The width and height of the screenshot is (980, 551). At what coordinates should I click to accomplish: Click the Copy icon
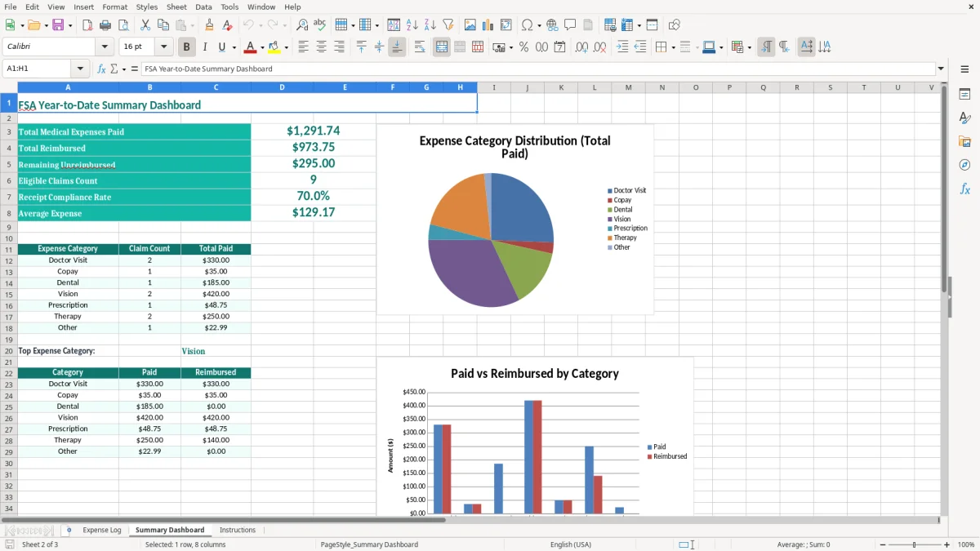(163, 25)
